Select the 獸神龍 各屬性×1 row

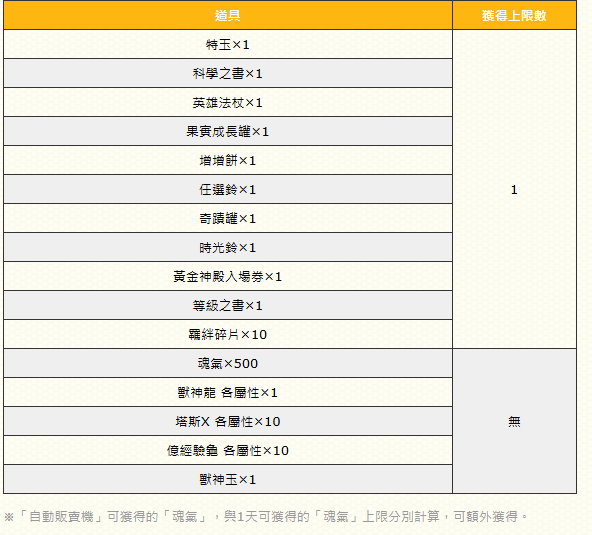(x=228, y=392)
